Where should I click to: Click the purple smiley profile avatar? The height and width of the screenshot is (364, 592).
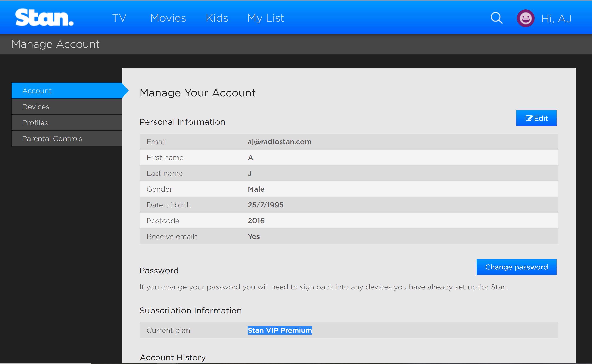coord(525,18)
